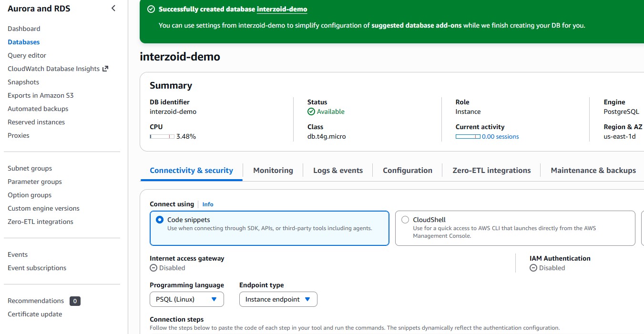The width and height of the screenshot is (644, 334).
Task: Click the Role value Instance
Action: tap(468, 111)
